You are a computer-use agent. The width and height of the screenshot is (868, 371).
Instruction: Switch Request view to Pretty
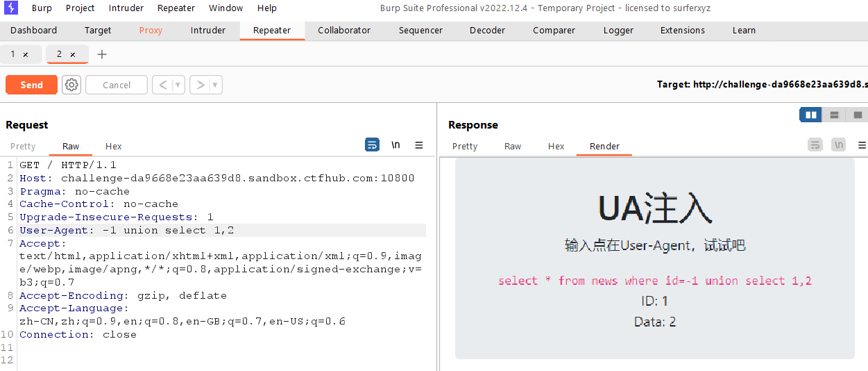tap(23, 146)
